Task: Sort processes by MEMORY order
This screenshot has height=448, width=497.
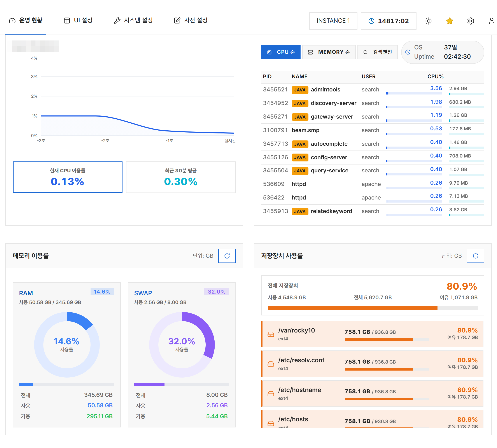Action: click(x=329, y=52)
